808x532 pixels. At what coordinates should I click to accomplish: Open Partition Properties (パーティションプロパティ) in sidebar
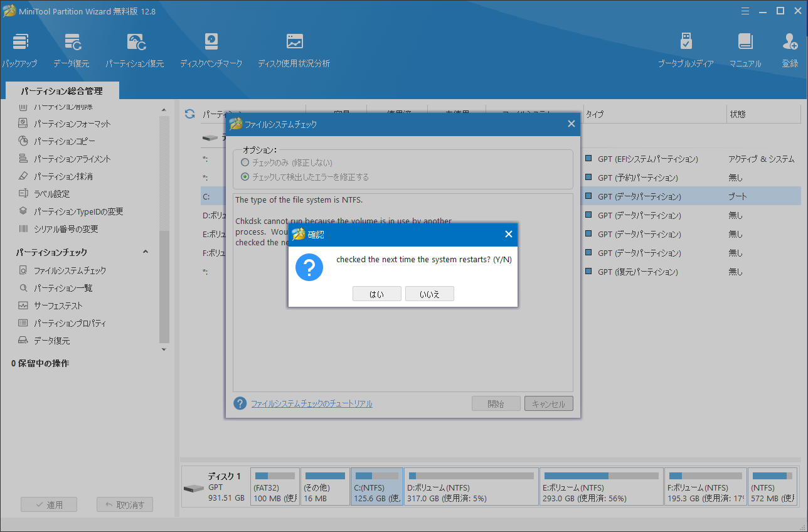pyautogui.click(x=62, y=323)
